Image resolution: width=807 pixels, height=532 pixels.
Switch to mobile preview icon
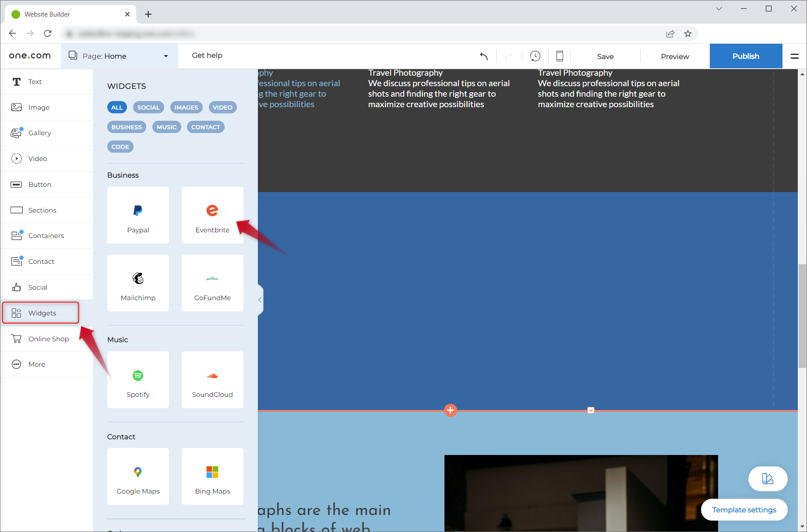[x=559, y=56]
